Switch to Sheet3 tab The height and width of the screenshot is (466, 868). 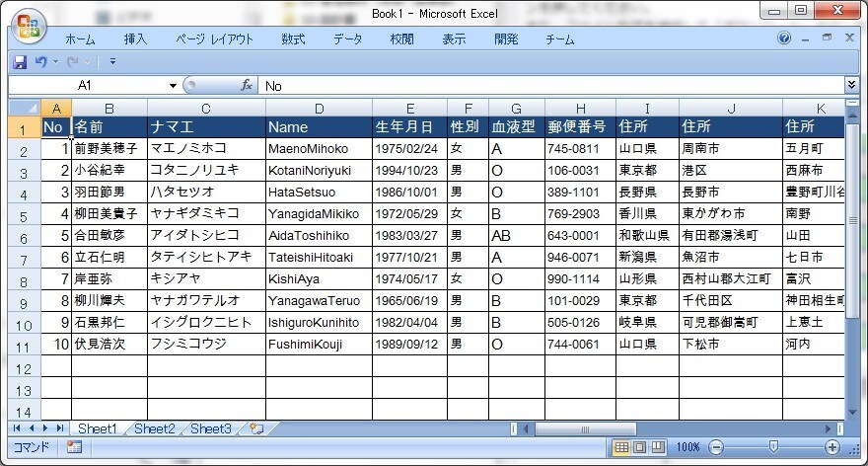[211, 428]
